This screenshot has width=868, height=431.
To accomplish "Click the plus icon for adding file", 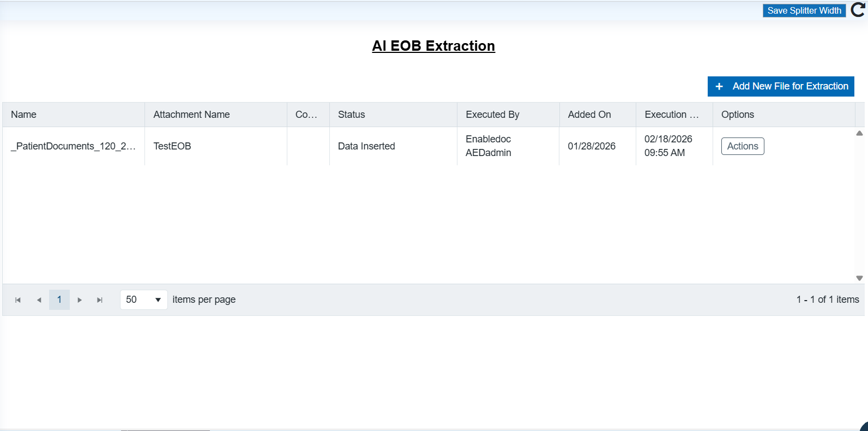I will pos(719,87).
